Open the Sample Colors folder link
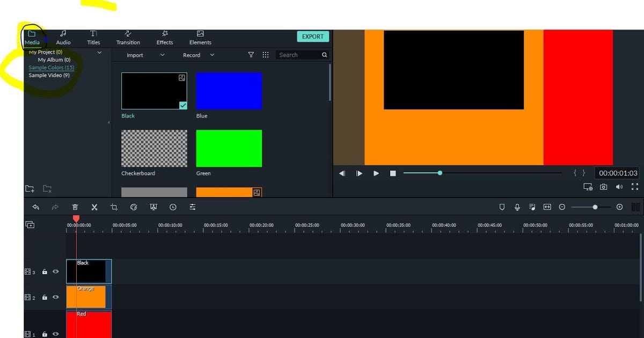The image size is (644, 338). coord(51,67)
